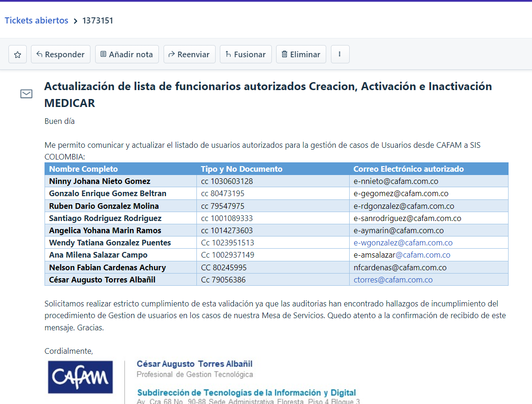
Task: Click the email e-sanrodriguez@cafam.com.co
Action: click(407, 218)
